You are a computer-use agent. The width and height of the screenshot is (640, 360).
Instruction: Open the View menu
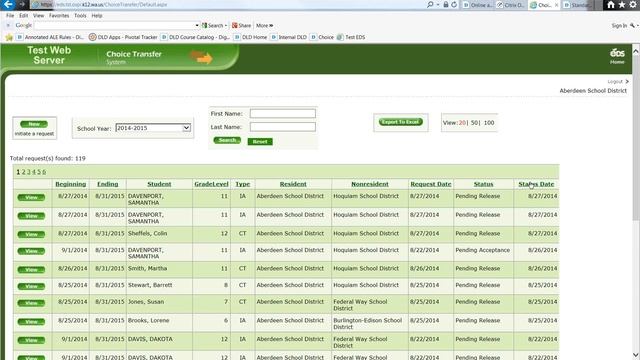click(38, 16)
